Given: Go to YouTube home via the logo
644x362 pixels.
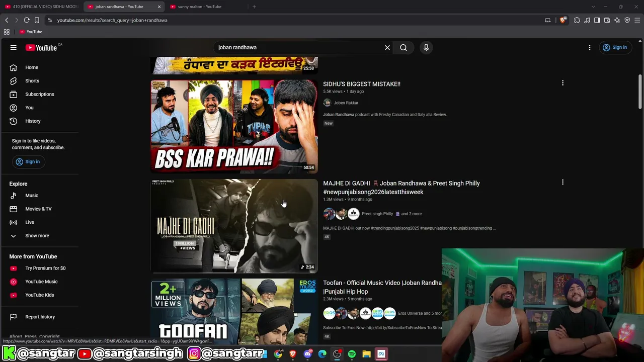Looking at the screenshot, I should point(41,48).
